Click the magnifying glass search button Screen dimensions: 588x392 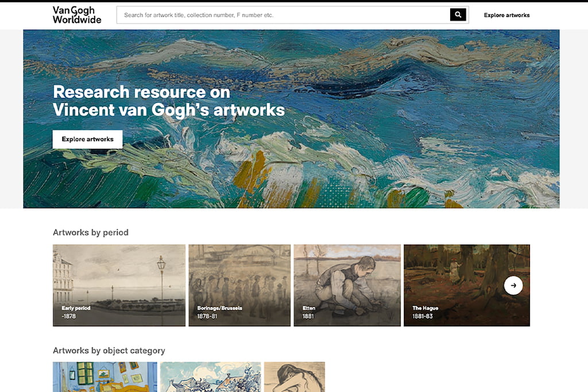[458, 14]
